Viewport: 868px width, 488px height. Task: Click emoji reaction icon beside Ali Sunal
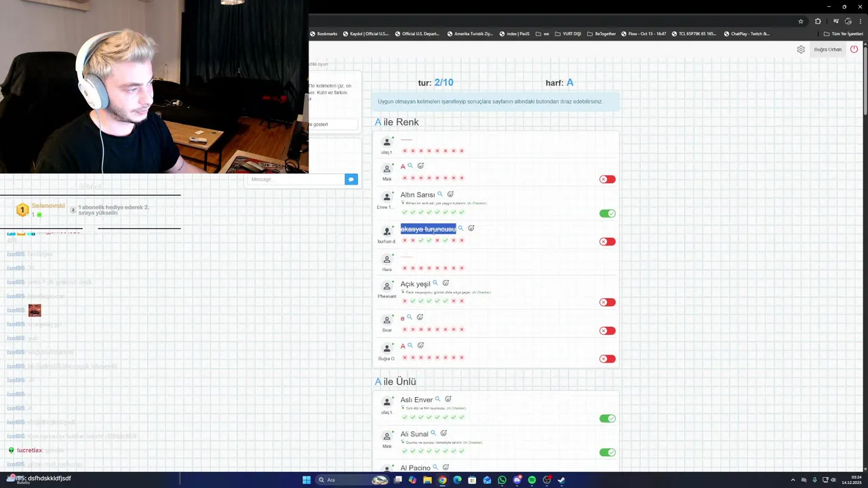click(443, 433)
